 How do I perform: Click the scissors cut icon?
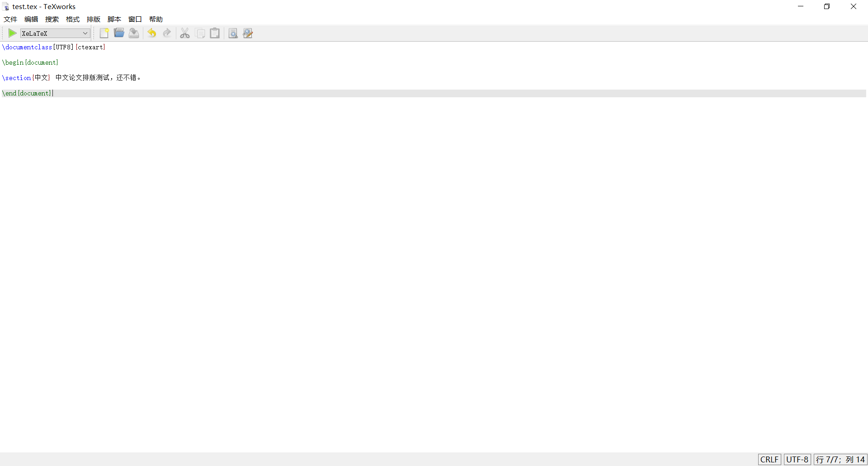185,33
